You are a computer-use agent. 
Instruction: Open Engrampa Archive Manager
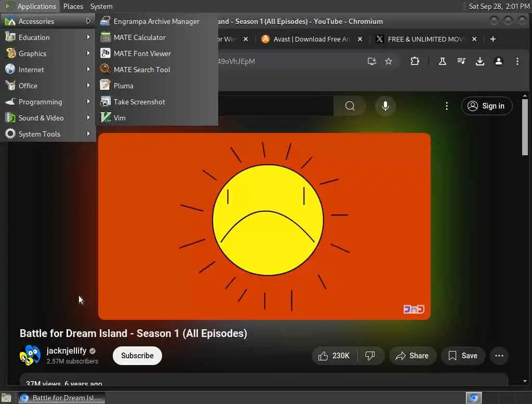pyautogui.click(x=156, y=21)
